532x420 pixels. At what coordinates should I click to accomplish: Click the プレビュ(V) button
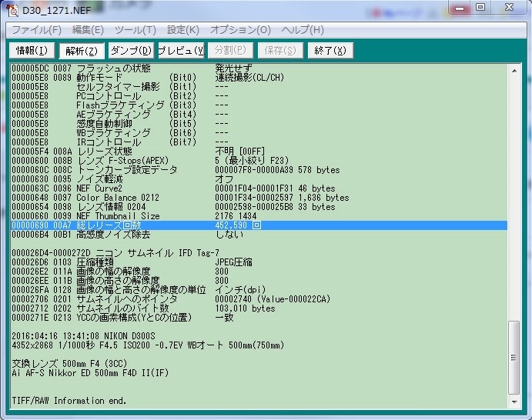(181, 51)
